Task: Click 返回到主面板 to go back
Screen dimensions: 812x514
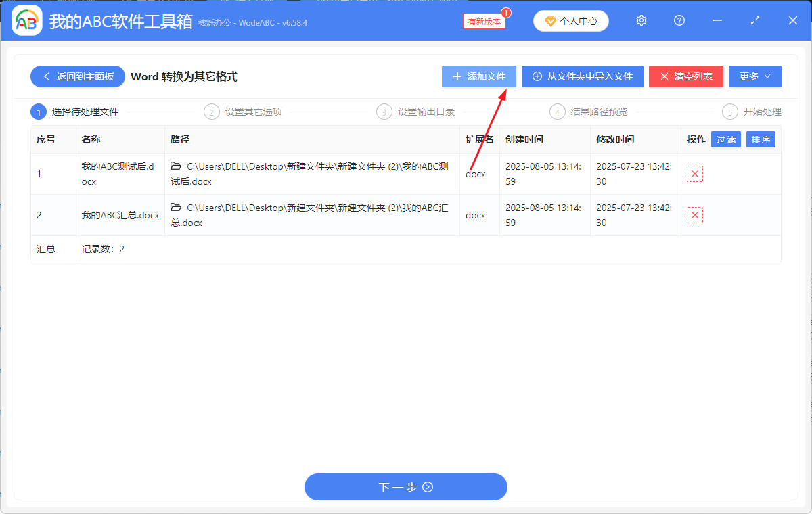Action: pyautogui.click(x=77, y=76)
